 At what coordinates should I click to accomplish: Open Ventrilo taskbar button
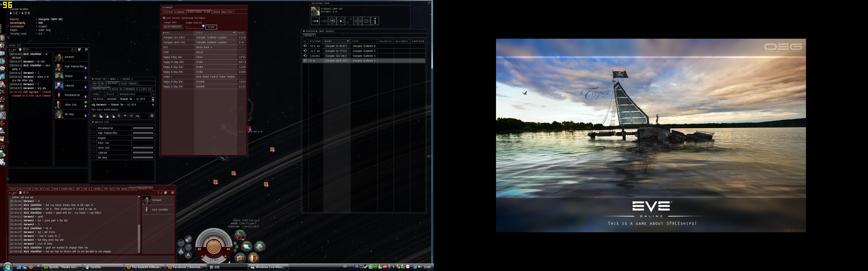[x=103, y=267]
